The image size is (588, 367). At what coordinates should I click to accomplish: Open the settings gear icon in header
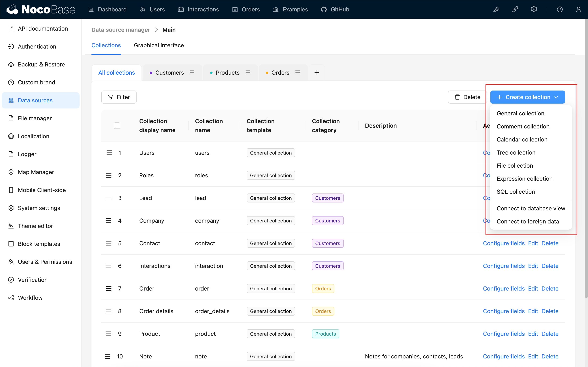coord(534,9)
